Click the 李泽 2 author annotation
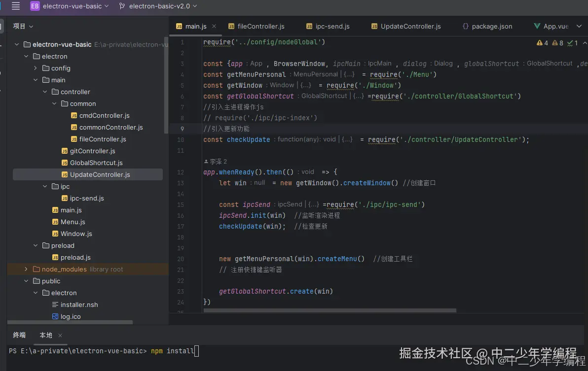Image resolution: width=588 pixels, height=371 pixels. tap(215, 162)
